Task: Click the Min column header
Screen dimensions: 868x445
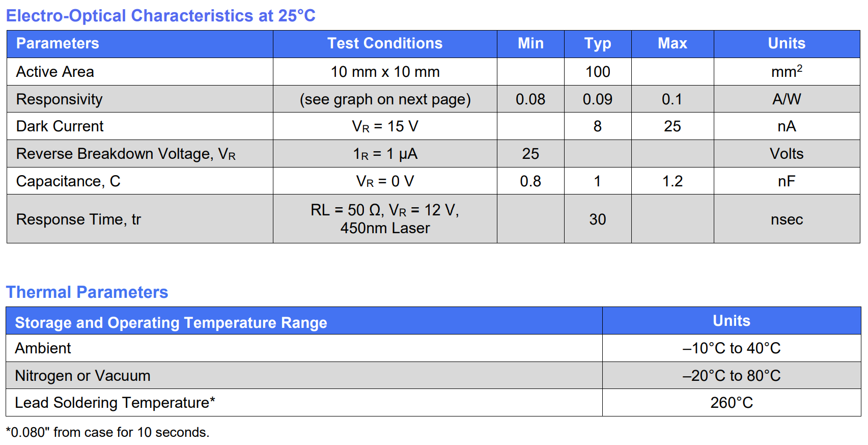Action: (x=530, y=44)
